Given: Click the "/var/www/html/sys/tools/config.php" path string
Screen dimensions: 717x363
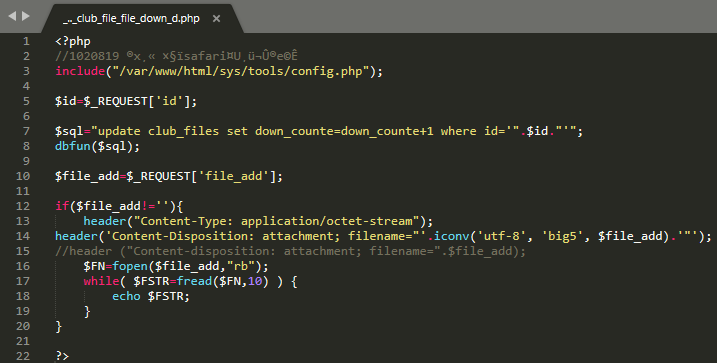Looking at the screenshot, I should pyautogui.click(x=241, y=71).
